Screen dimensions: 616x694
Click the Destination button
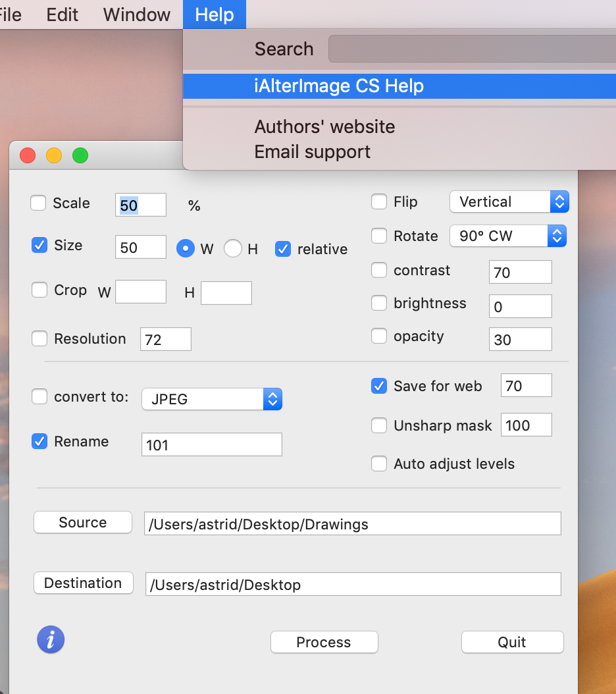[83, 583]
